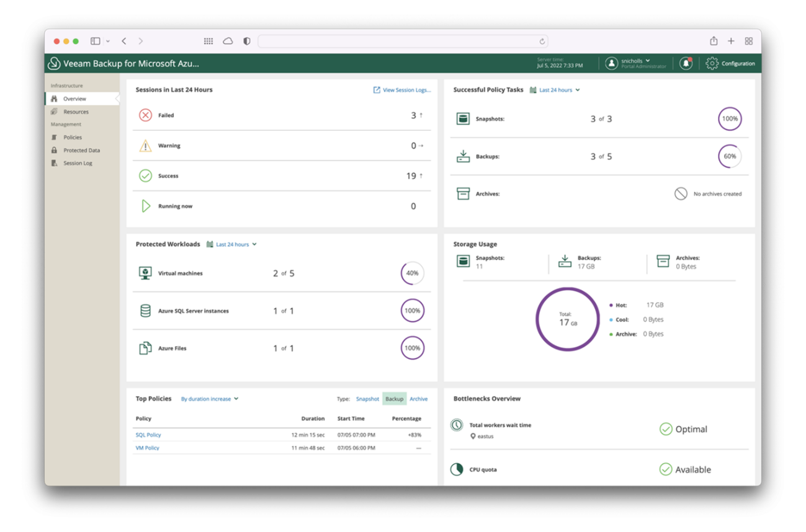Click the notification bell icon
The height and width of the screenshot is (532, 806).
tap(686, 63)
